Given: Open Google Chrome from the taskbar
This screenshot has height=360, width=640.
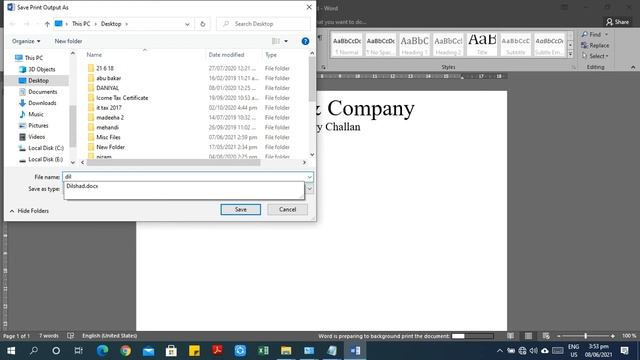Looking at the screenshot, I should (126, 351).
